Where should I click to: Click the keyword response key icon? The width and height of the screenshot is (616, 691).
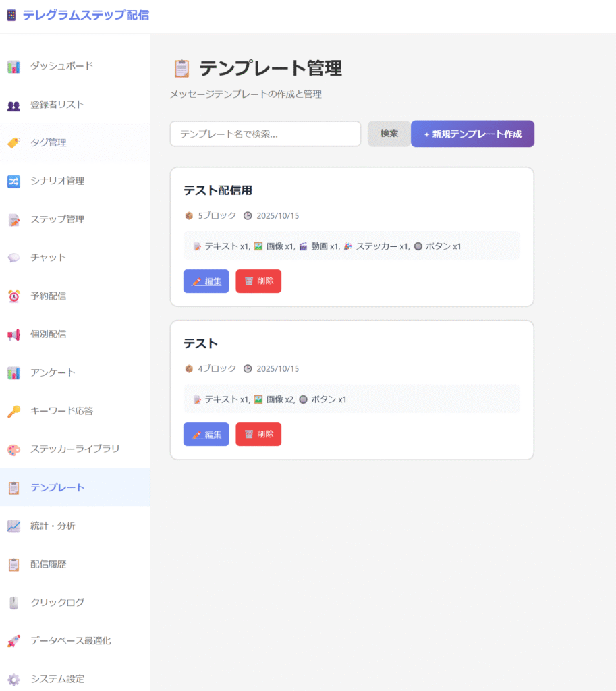[13, 411]
